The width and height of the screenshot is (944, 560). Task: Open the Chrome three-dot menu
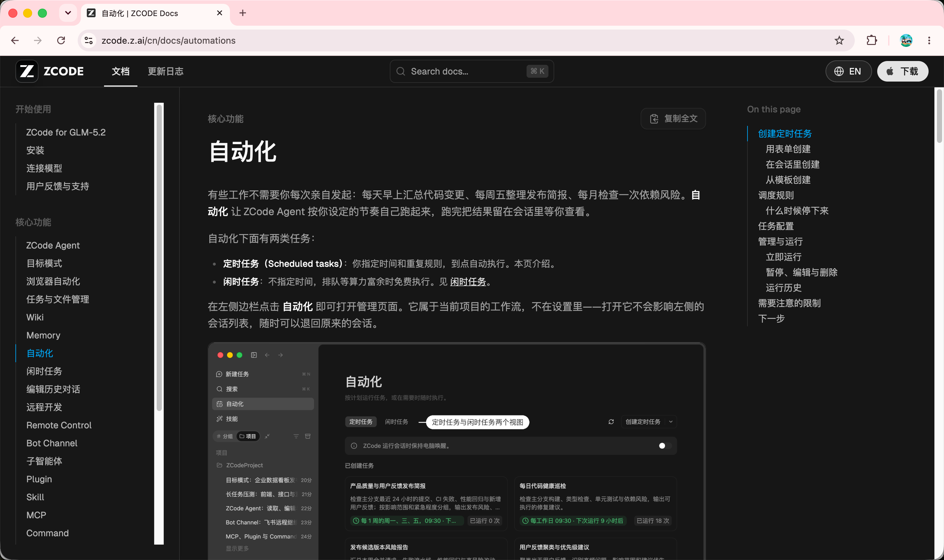tap(929, 40)
